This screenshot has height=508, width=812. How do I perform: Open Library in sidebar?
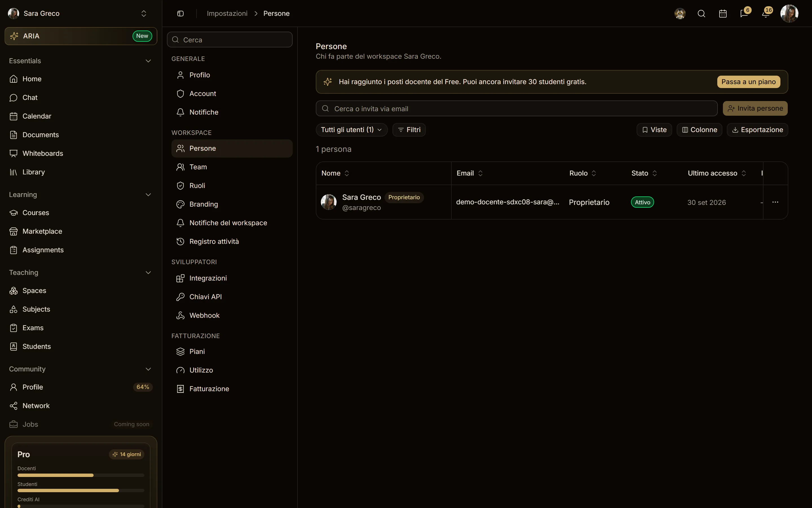pyautogui.click(x=81, y=172)
